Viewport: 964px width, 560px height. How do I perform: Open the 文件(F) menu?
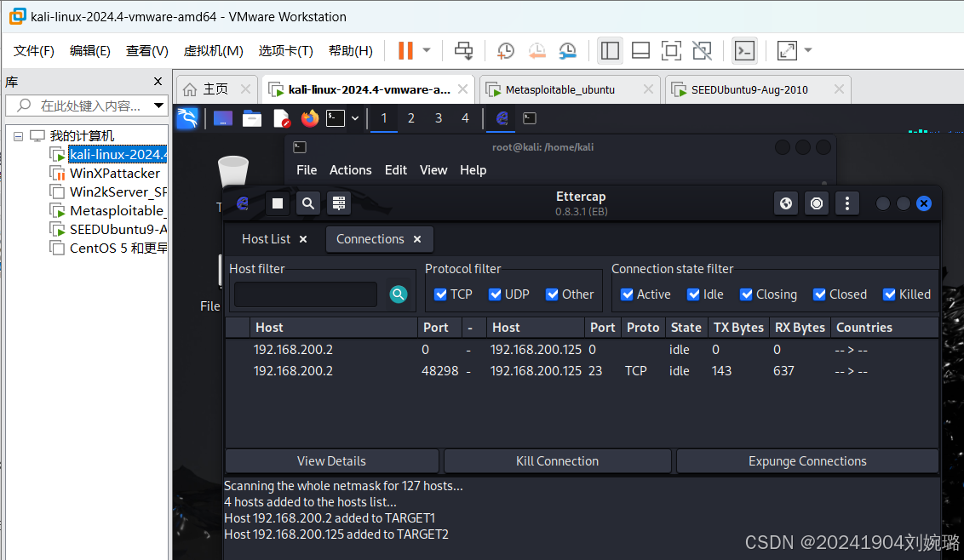coord(34,50)
